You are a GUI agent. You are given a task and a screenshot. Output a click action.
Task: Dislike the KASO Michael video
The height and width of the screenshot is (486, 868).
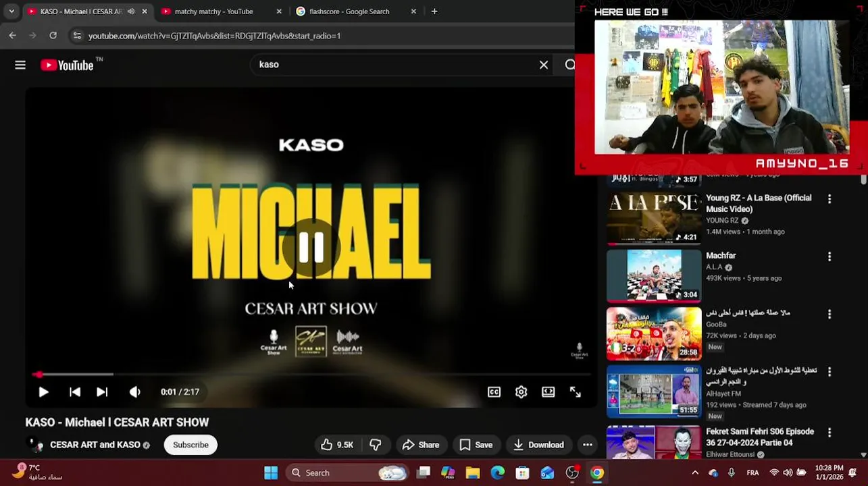(x=376, y=445)
